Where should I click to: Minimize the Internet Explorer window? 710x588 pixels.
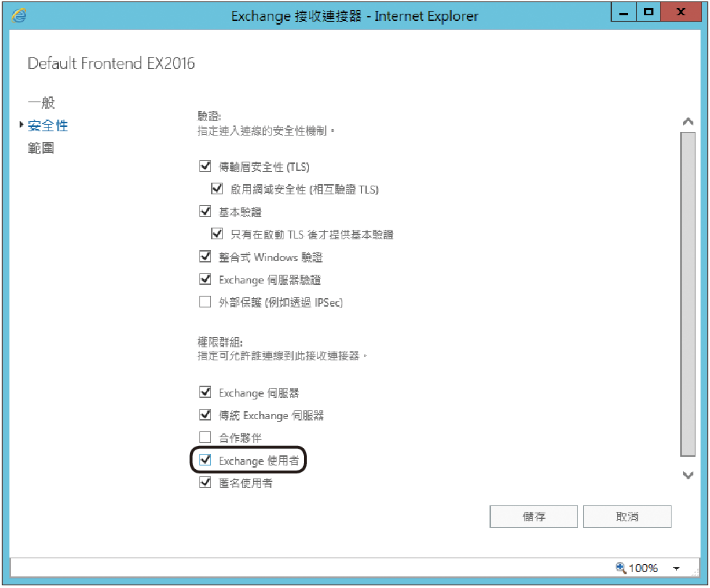point(624,12)
